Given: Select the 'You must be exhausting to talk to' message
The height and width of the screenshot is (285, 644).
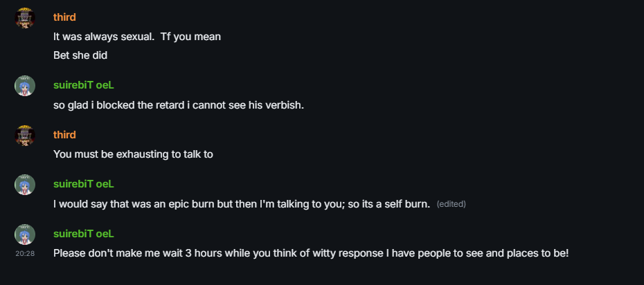Looking at the screenshot, I should (x=133, y=154).
